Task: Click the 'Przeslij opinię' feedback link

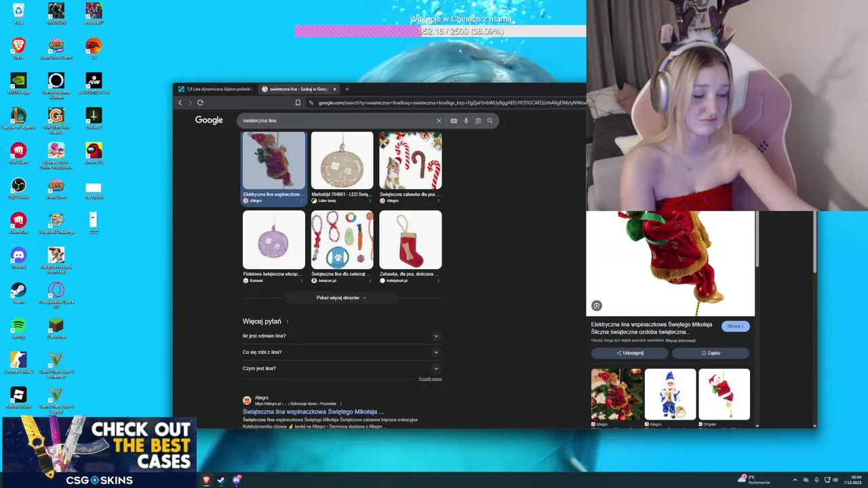Action: coord(430,379)
